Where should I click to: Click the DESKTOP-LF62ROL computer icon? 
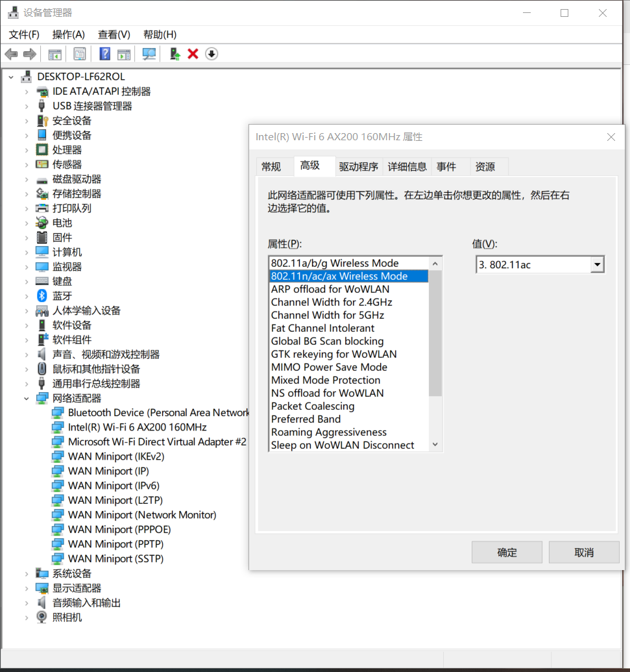click(27, 77)
